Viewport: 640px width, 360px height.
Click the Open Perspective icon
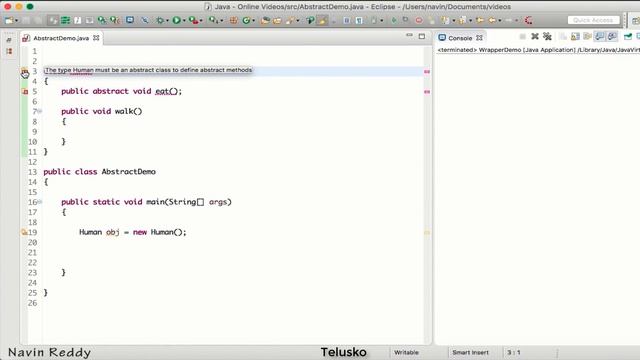click(x=636, y=20)
